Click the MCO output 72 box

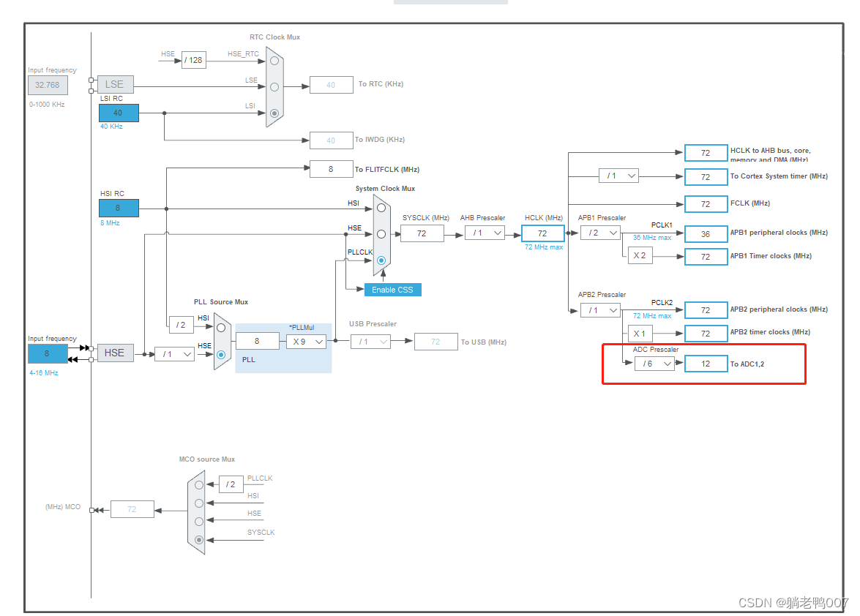pyautogui.click(x=132, y=509)
